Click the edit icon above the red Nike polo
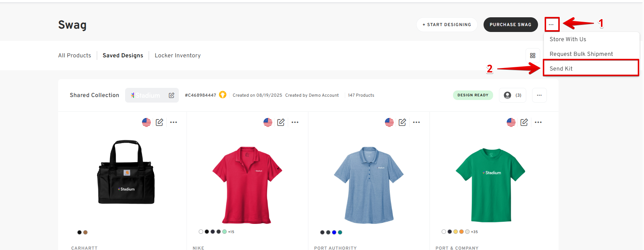644x250 pixels. click(281, 122)
